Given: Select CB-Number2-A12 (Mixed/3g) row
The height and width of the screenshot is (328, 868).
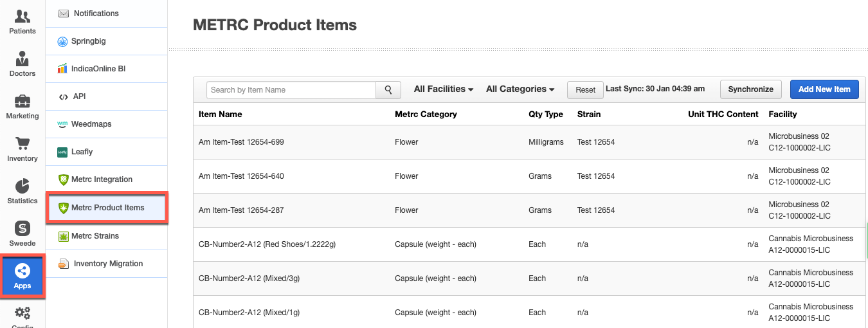Looking at the screenshot, I should tap(529, 278).
